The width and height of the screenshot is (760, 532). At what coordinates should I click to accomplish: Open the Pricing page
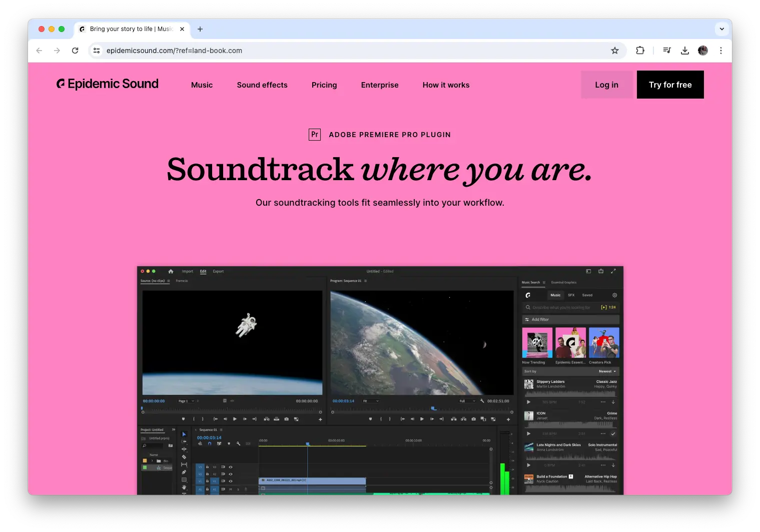click(x=324, y=85)
